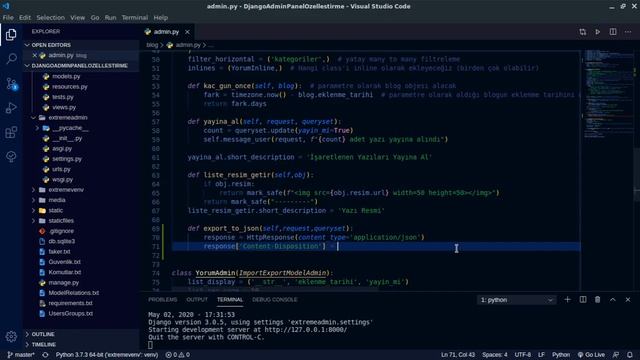Open notifications bell in status bar

[630, 355]
